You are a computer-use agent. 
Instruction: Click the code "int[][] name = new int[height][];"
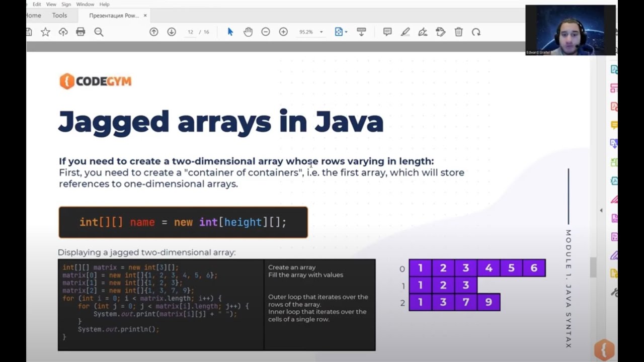point(183,222)
